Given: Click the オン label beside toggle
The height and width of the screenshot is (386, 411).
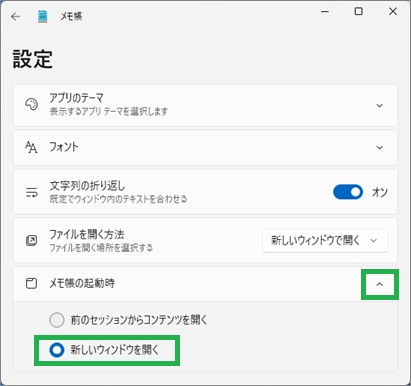Looking at the screenshot, I should point(380,192).
